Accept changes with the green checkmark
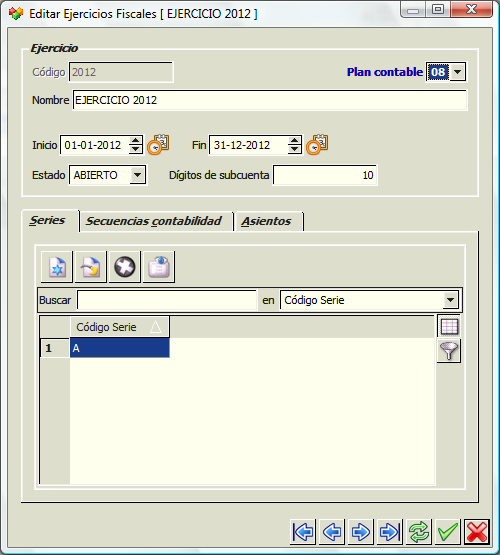The image size is (500, 555). (x=448, y=531)
